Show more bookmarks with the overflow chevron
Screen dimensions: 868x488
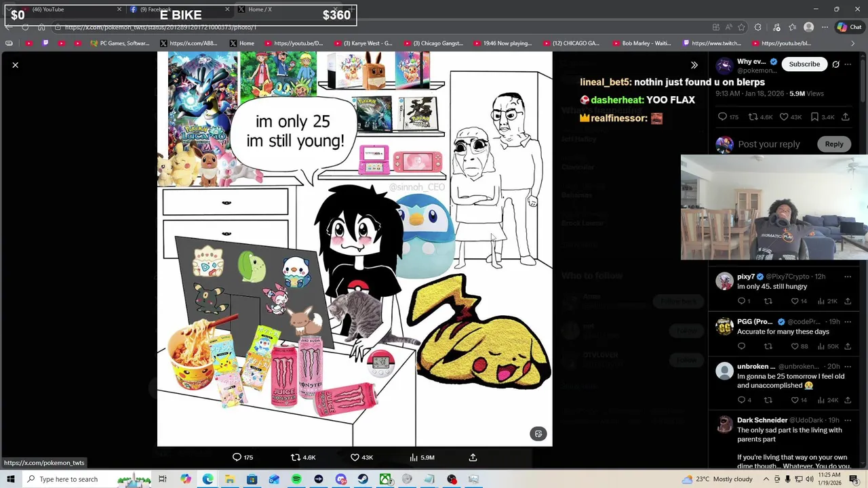click(x=853, y=43)
